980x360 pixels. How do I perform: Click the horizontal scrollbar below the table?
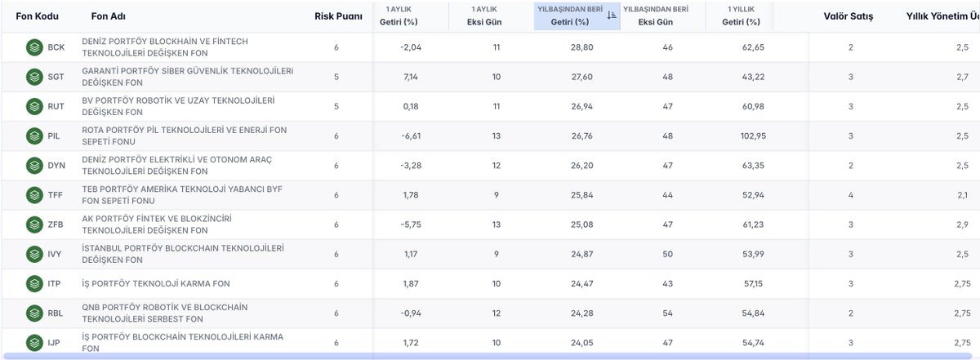490,356
